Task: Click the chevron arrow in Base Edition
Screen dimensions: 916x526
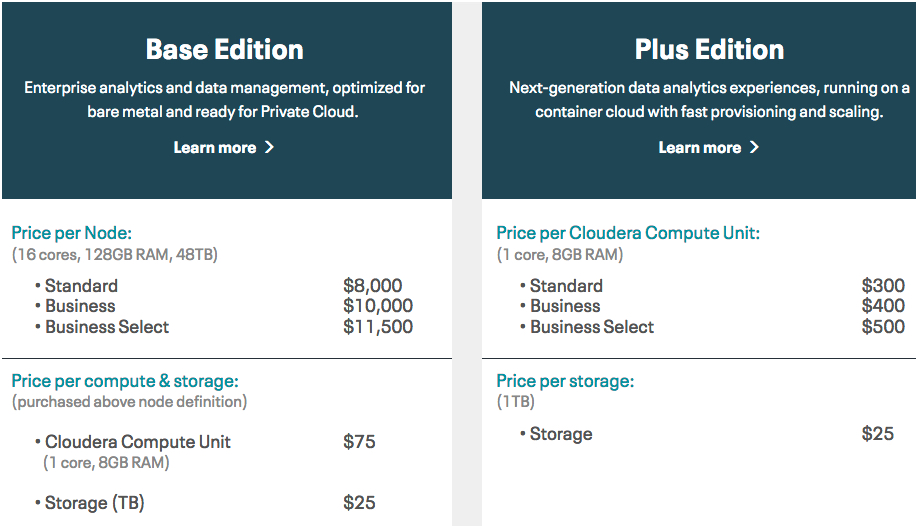Action: coord(269,148)
